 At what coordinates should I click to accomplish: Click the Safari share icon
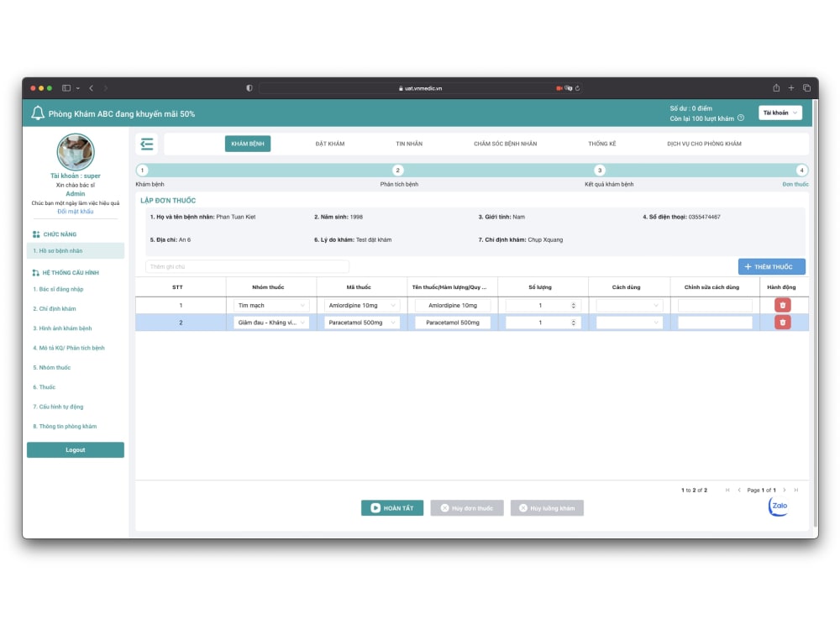775,88
